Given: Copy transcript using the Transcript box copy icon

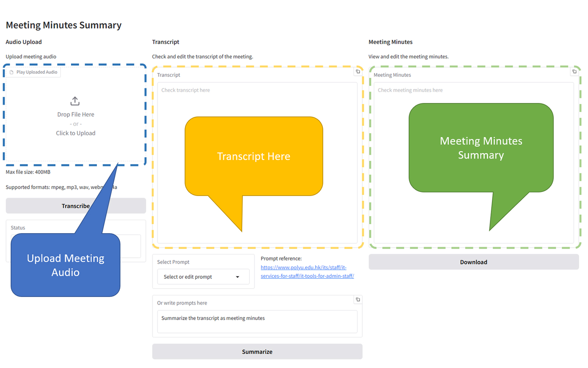Looking at the screenshot, I should coord(358,71).
